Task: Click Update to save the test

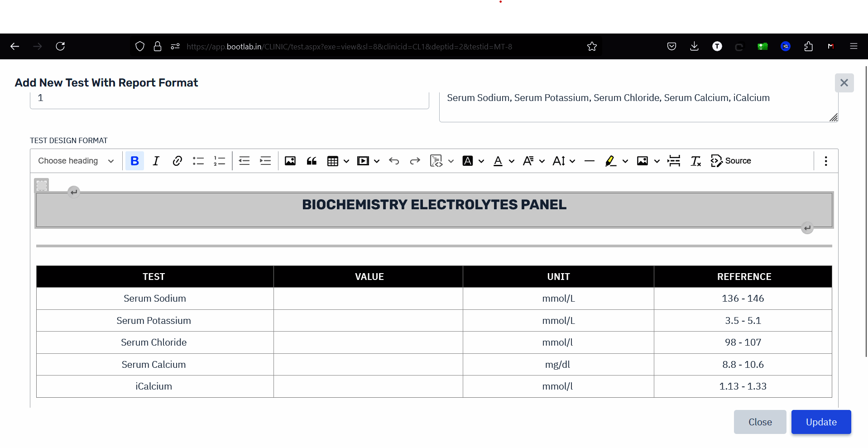Action: [x=820, y=422]
